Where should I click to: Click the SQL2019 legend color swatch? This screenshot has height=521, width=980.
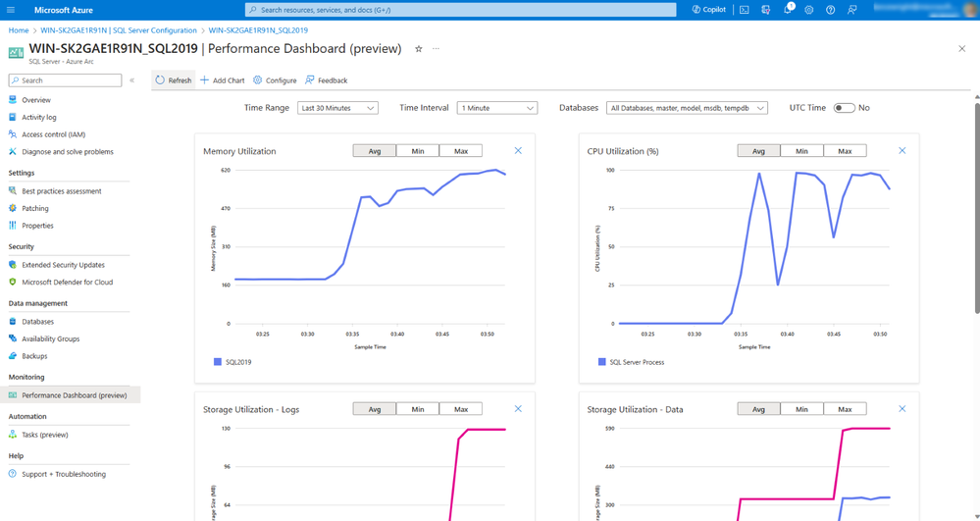click(x=218, y=362)
